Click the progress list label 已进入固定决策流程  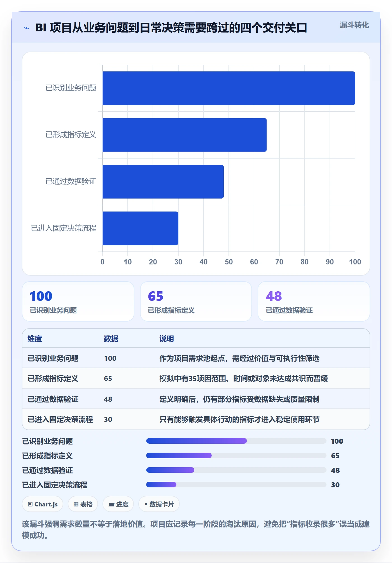[55, 485]
